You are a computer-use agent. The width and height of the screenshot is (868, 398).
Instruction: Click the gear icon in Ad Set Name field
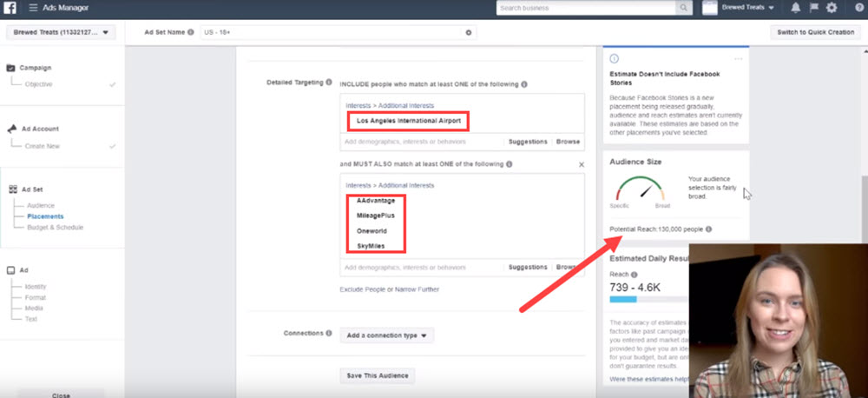pyautogui.click(x=469, y=33)
